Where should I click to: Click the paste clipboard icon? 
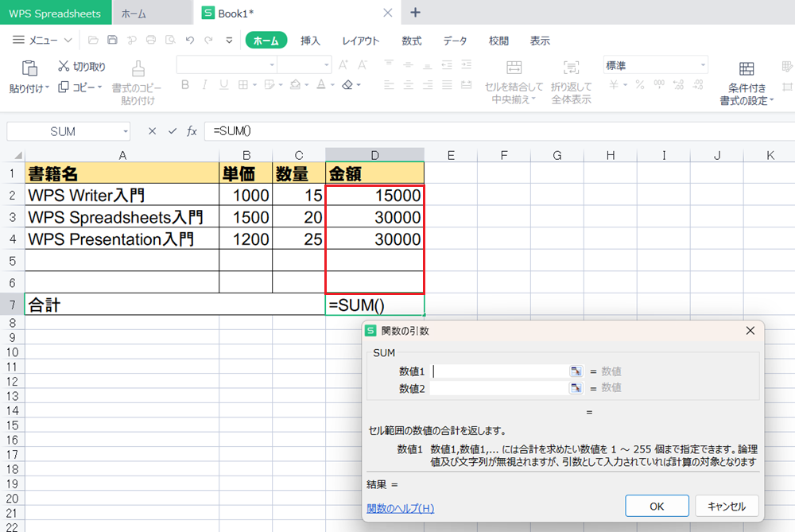[29, 68]
